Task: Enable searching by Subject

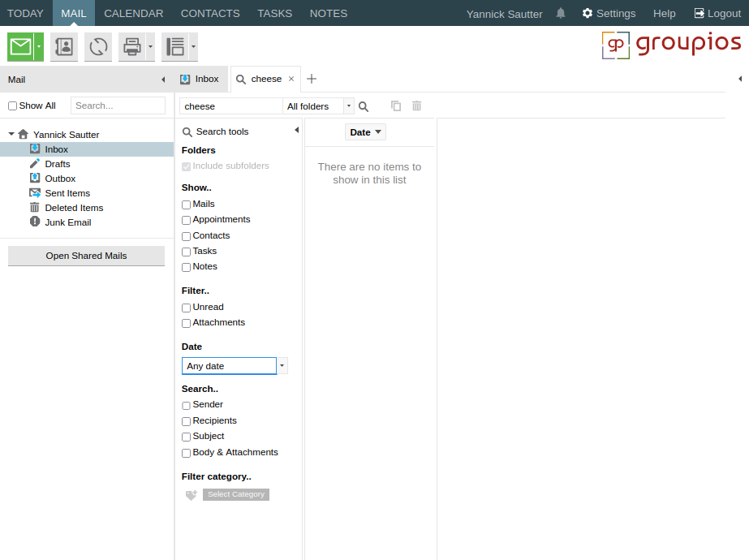Action: click(186, 437)
